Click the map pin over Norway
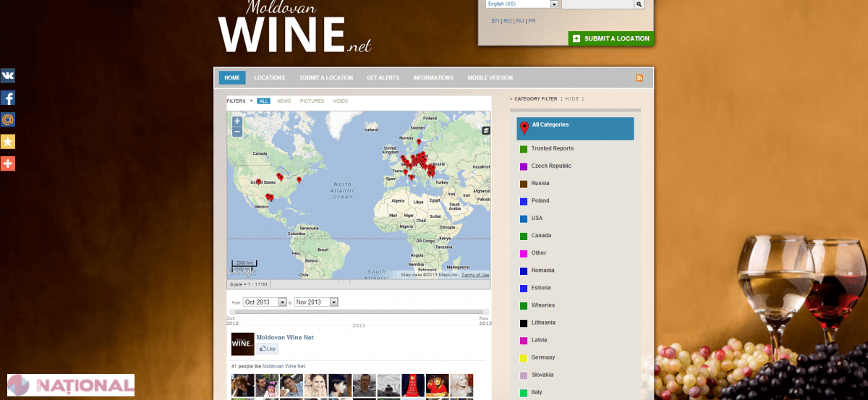Viewport: 868px width, 400px height. pos(418,142)
